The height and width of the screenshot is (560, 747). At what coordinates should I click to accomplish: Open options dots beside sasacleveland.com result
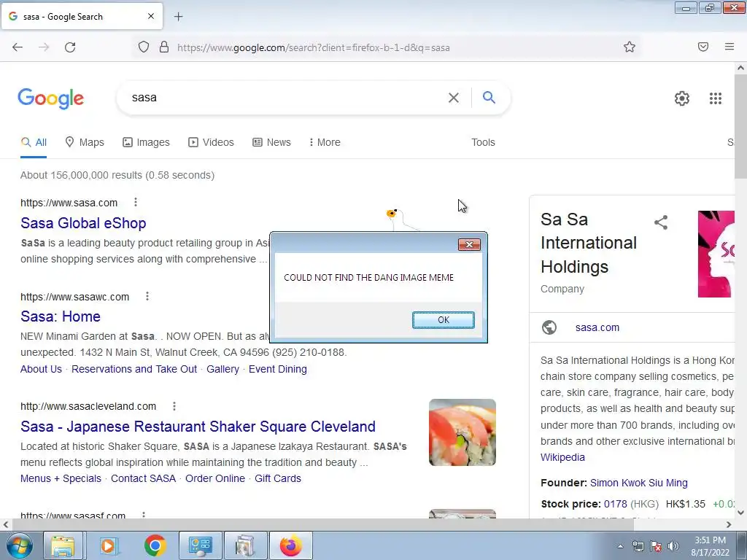(x=174, y=405)
